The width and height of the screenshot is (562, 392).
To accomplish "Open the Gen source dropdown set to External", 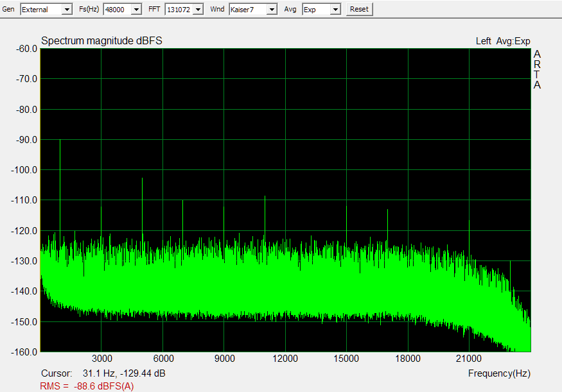I will click(46, 10).
